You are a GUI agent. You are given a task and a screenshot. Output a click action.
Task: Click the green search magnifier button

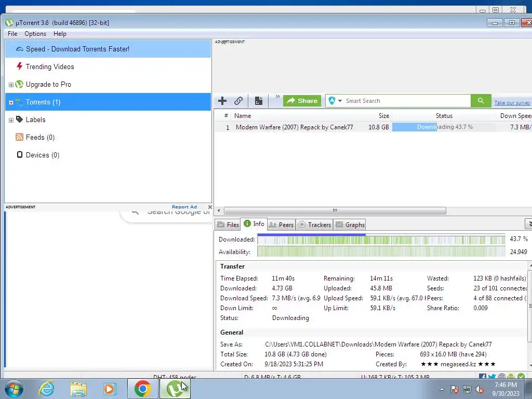[481, 101]
